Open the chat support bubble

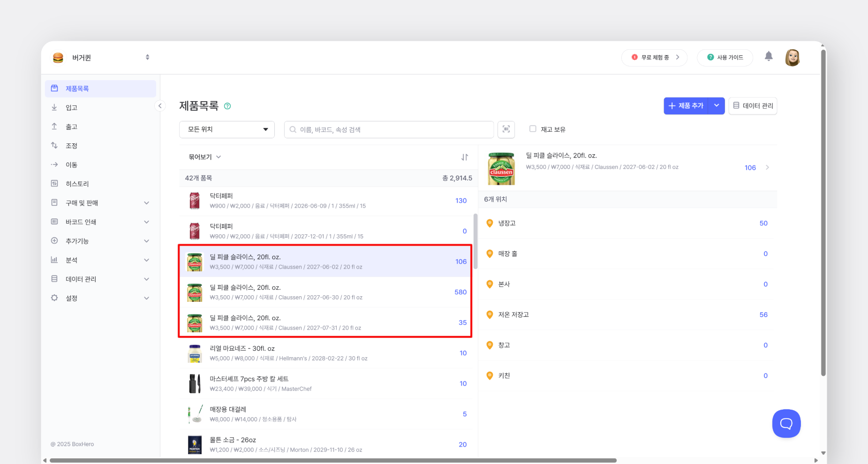coord(786,423)
